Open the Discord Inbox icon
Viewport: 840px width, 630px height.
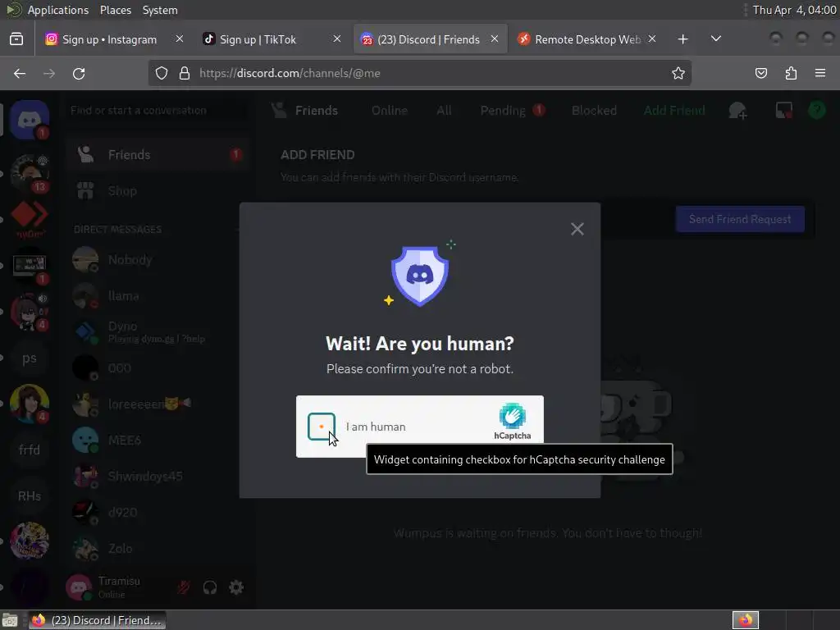(783, 111)
